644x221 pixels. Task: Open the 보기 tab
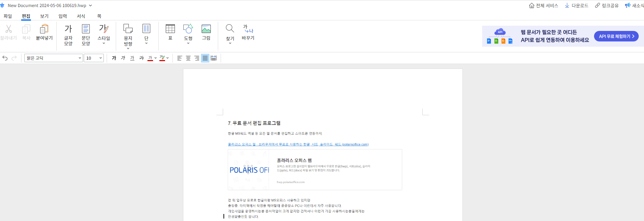click(44, 16)
